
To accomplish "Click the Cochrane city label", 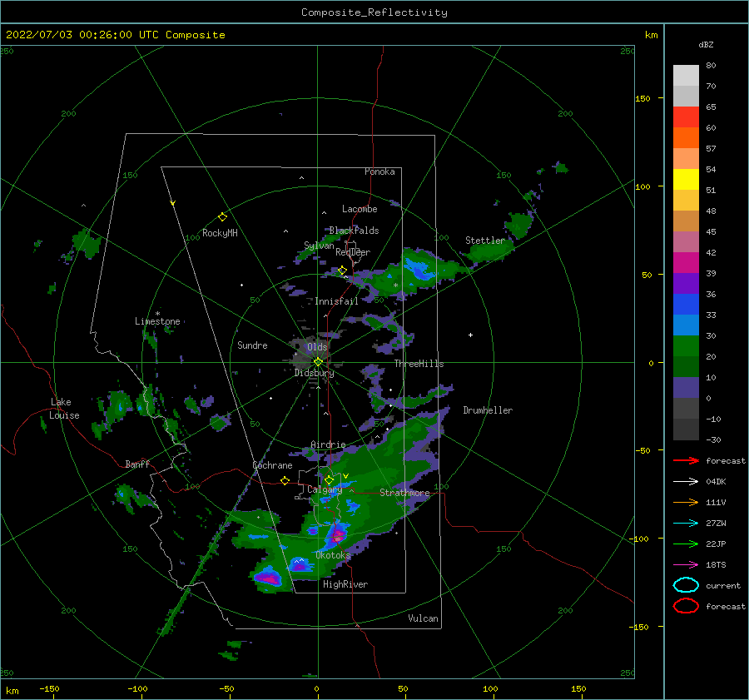I will pos(272,465).
